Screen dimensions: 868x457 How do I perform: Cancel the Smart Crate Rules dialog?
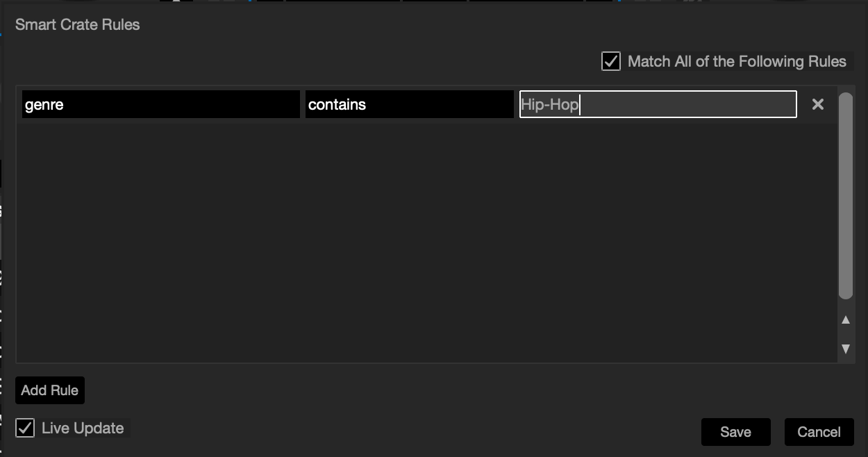click(819, 432)
